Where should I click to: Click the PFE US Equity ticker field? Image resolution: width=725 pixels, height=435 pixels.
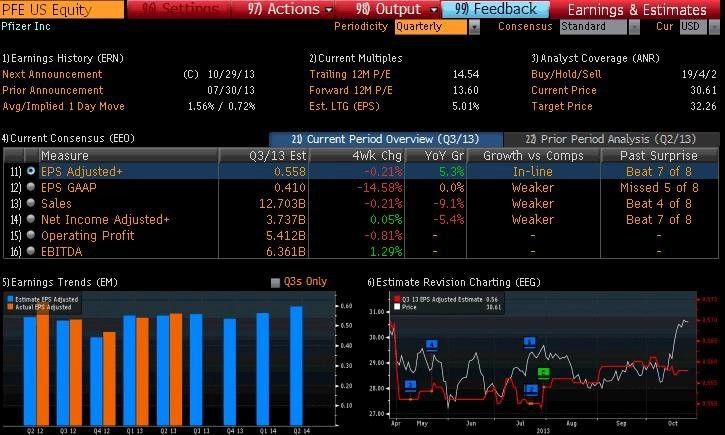62,9
